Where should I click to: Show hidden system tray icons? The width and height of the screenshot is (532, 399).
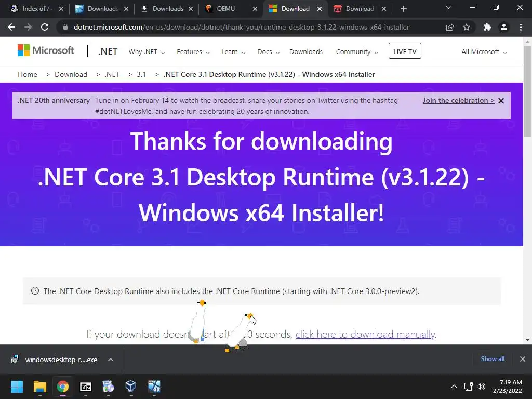454,387
